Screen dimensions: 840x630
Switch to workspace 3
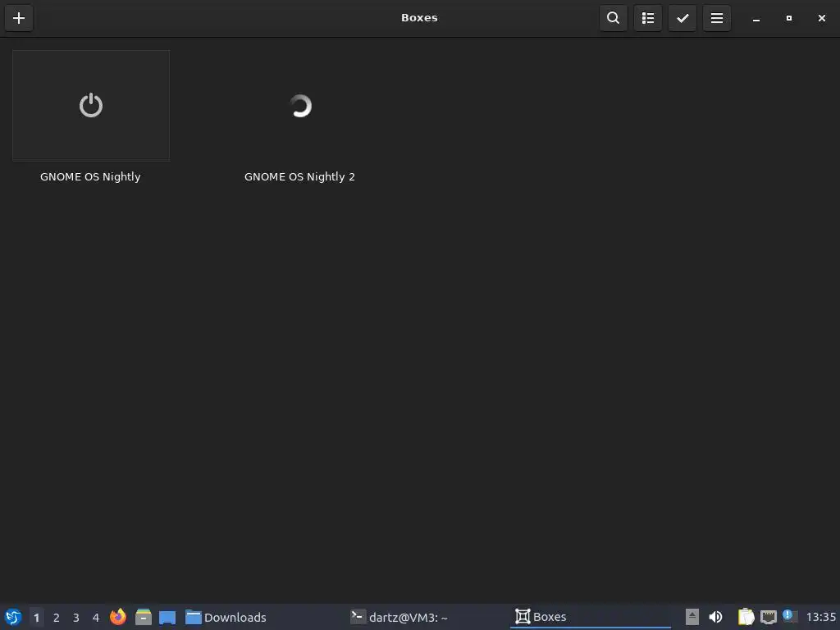tap(76, 618)
